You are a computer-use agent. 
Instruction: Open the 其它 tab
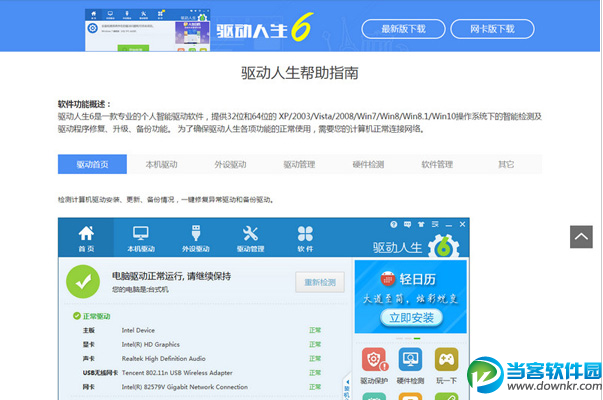(x=506, y=164)
